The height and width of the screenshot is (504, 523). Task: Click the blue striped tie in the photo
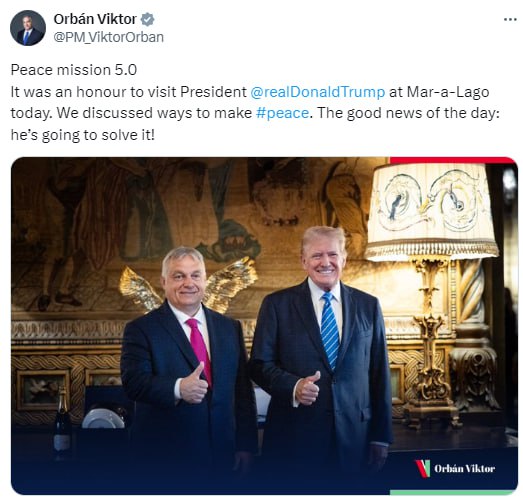pos(330,330)
